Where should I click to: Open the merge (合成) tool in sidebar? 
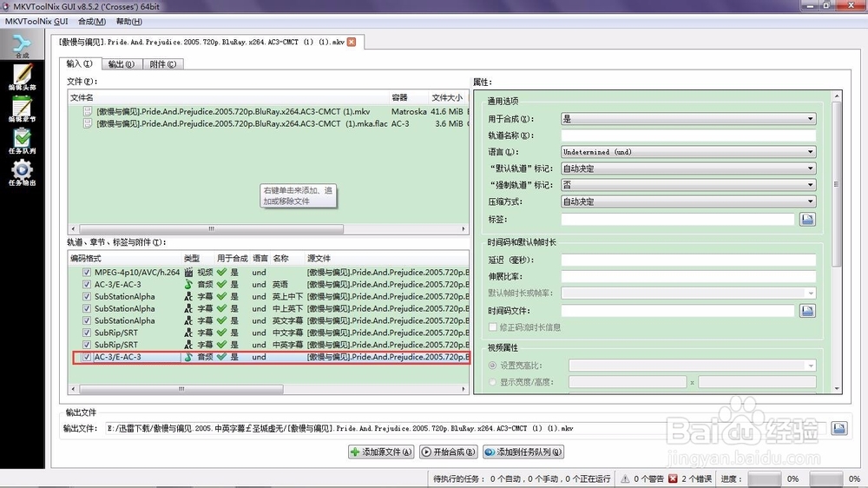click(22, 45)
